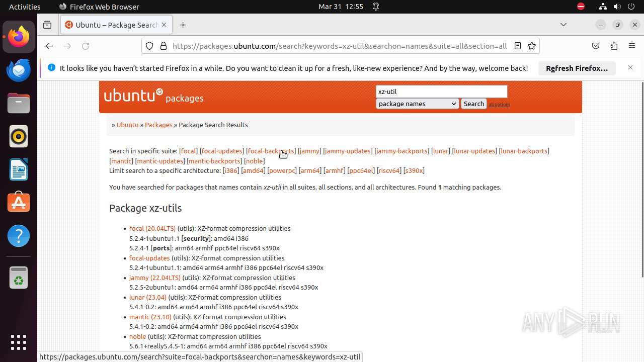Launch LibreOffice Writer from the dock
Image resolution: width=644 pixels, height=362 pixels.
click(x=19, y=169)
